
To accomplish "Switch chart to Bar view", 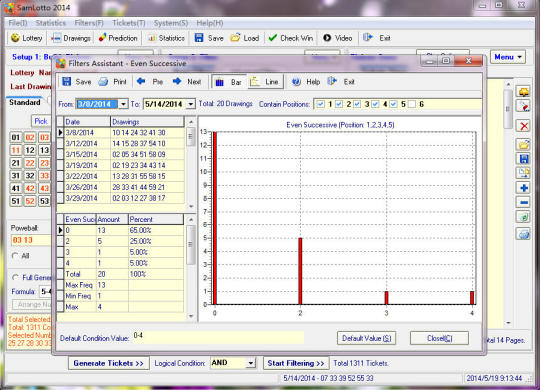I will (228, 82).
